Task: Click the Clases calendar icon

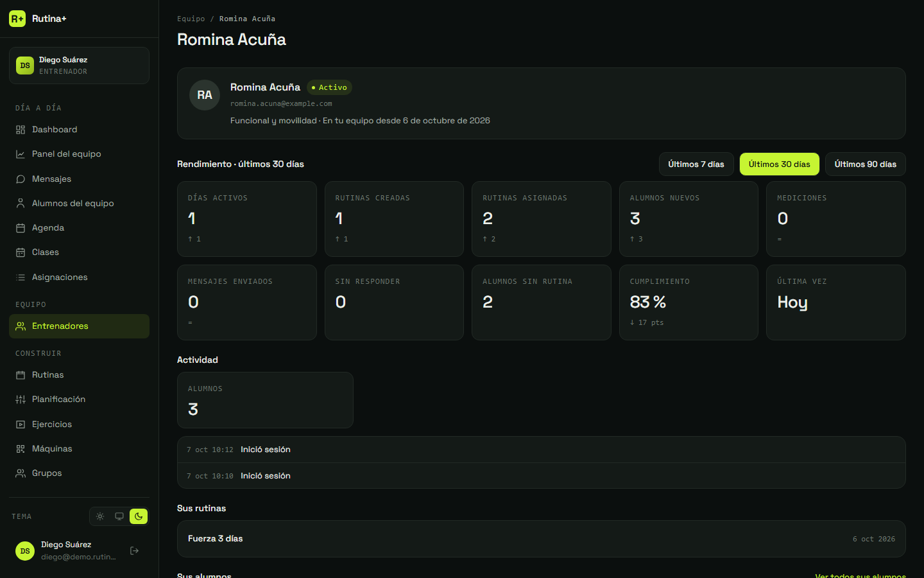Action: coord(21,252)
